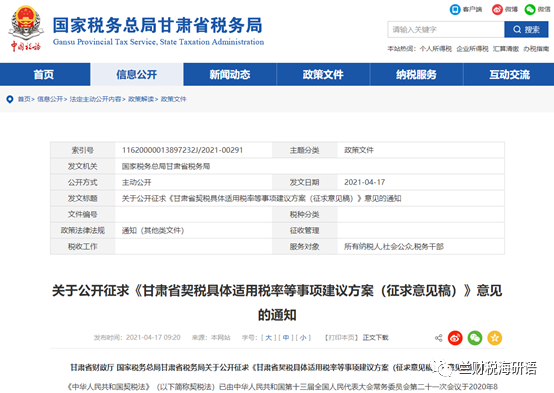
Task: Focus the keyword search input field
Action: [x=446, y=29]
